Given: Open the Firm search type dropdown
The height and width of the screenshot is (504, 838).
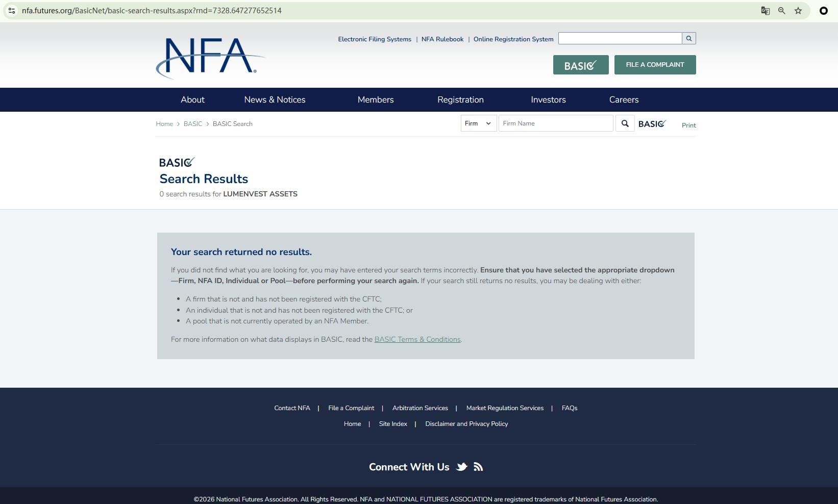Looking at the screenshot, I should click(479, 123).
